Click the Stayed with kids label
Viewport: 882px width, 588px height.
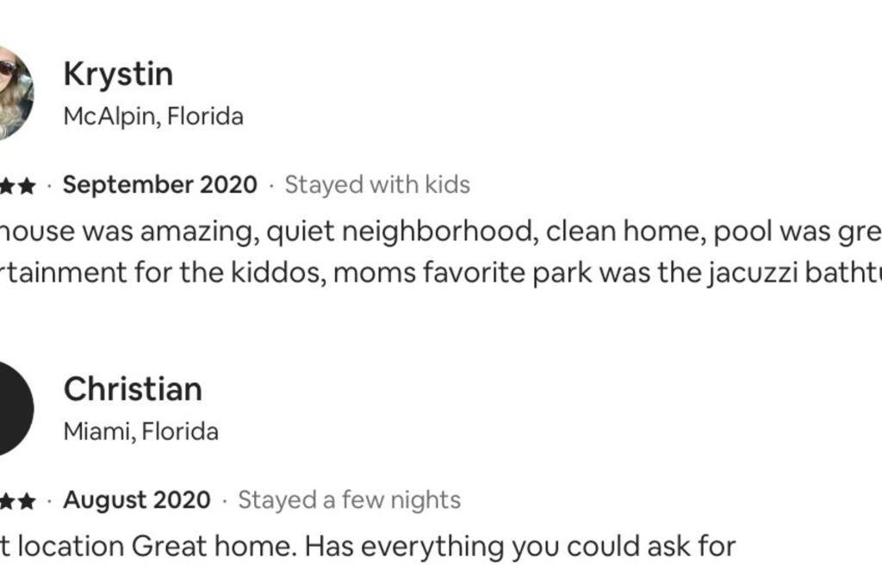(377, 185)
